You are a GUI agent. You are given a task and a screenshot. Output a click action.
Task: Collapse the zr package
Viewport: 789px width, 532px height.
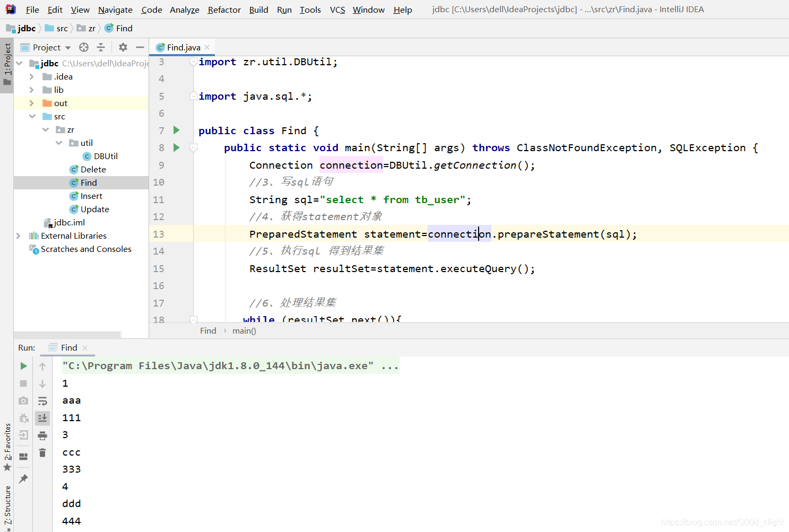point(45,129)
